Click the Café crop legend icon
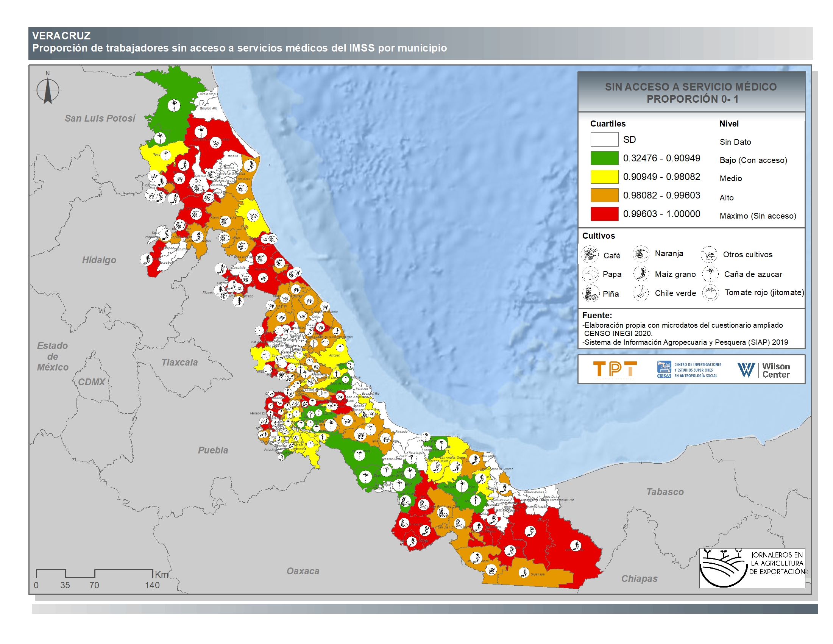The height and width of the screenshot is (644, 833). tap(590, 255)
